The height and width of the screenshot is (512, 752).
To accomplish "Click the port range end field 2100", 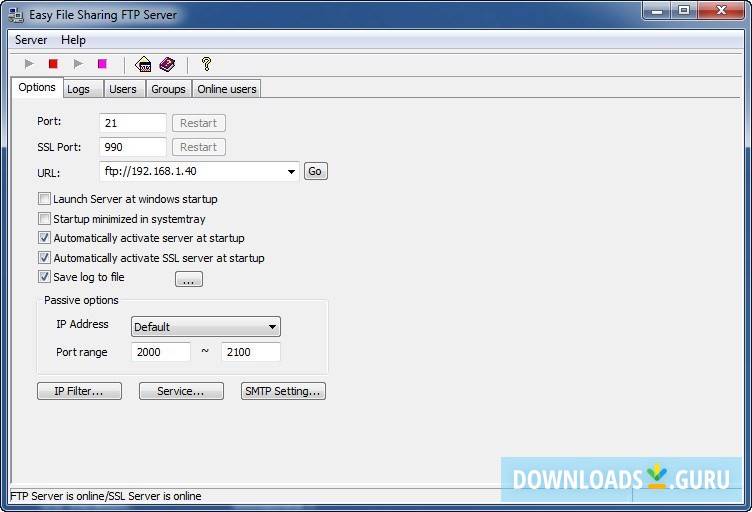I will (x=251, y=352).
